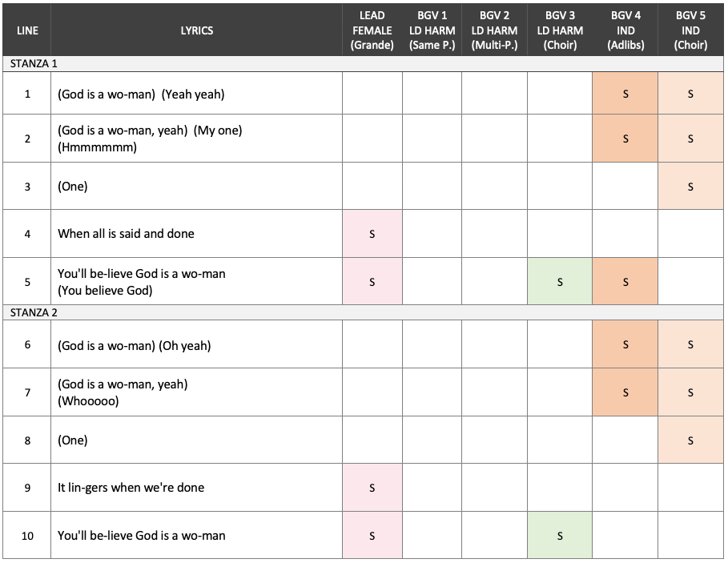Select the BGV 5 cell in line 3

[690, 186]
